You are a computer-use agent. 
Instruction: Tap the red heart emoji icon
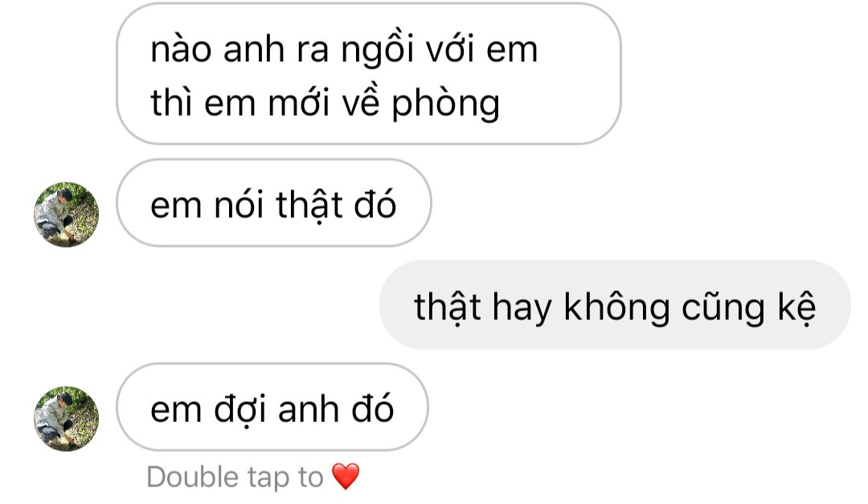(x=346, y=477)
